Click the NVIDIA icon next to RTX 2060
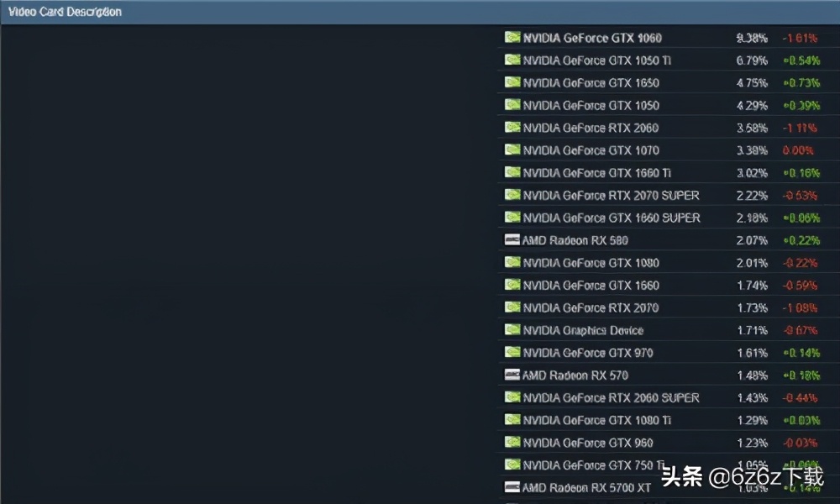This screenshot has width=840, height=504. pyautogui.click(x=512, y=127)
